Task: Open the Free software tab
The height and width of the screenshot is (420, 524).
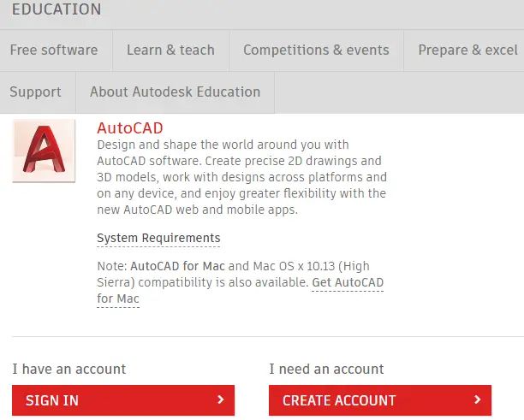Action: pos(54,50)
